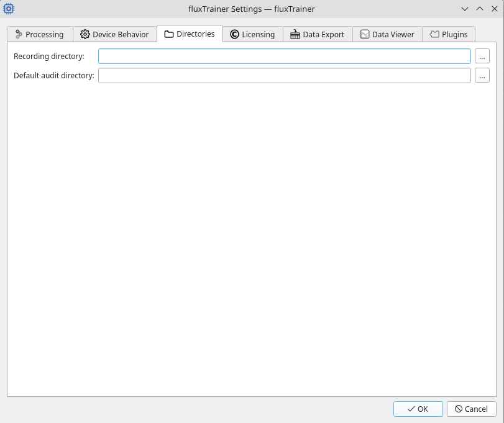This screenshot has height=423, width=504.
Task: Go to the Plugins tab
Action: (x=449, y=34)
